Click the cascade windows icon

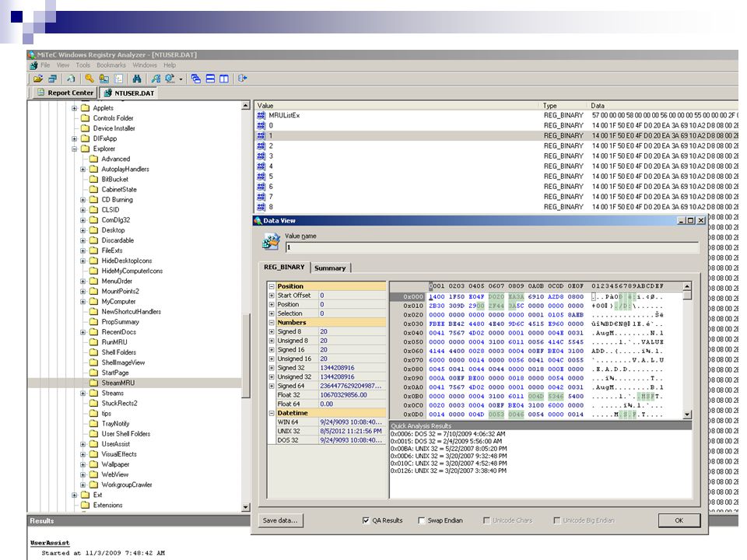pos(196,79)
